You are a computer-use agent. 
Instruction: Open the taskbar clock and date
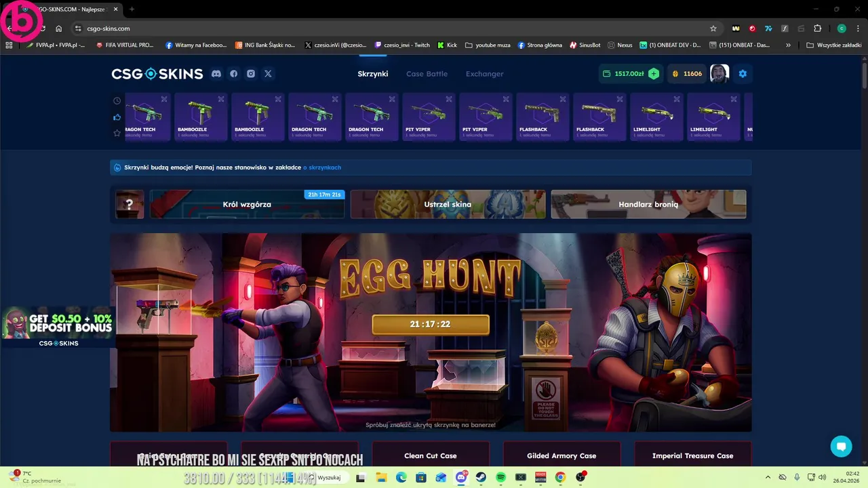click(847, 477)
